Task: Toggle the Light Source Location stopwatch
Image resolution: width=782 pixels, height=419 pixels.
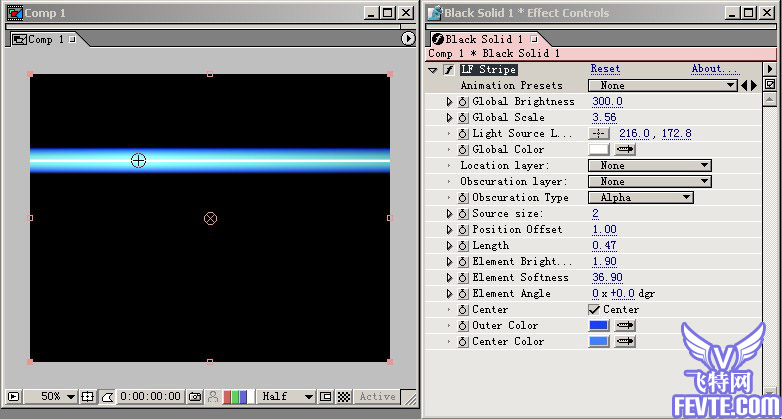Action: pos(463,134)
